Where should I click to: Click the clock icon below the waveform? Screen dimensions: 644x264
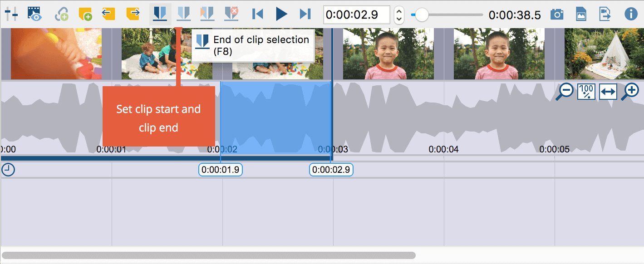[x=8, y=170]
